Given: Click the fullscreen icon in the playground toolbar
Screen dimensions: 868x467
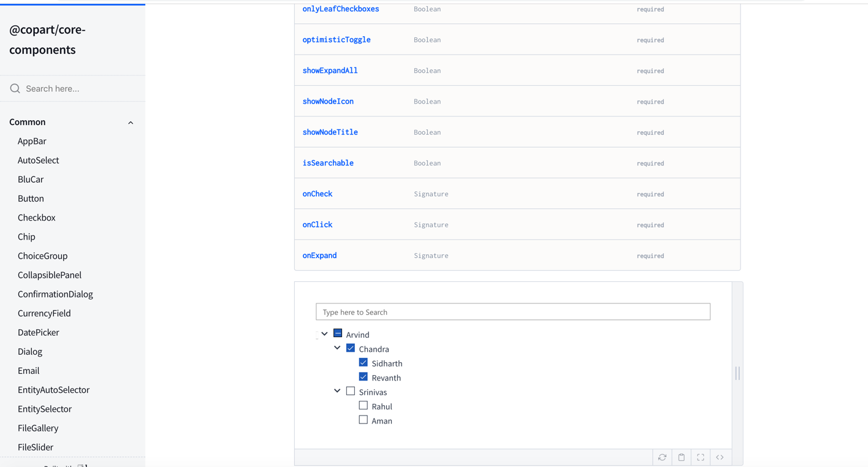Looking at the screenshot, I should (x=701, y=457).
